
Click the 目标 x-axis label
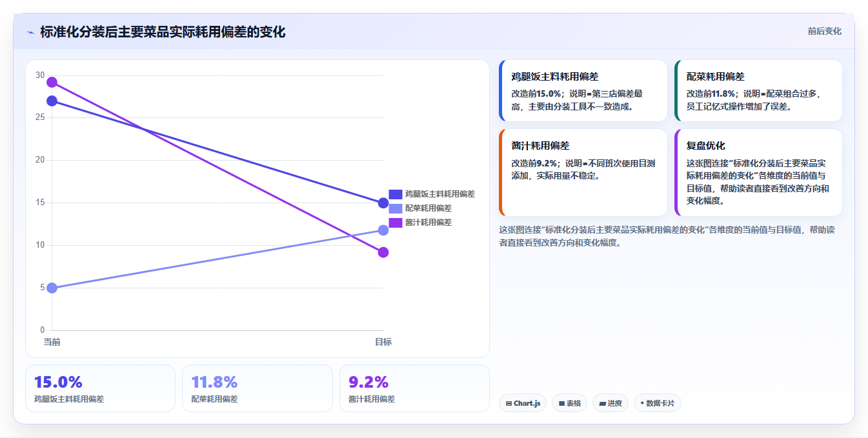pyautogui.click(x=383, y=342)
